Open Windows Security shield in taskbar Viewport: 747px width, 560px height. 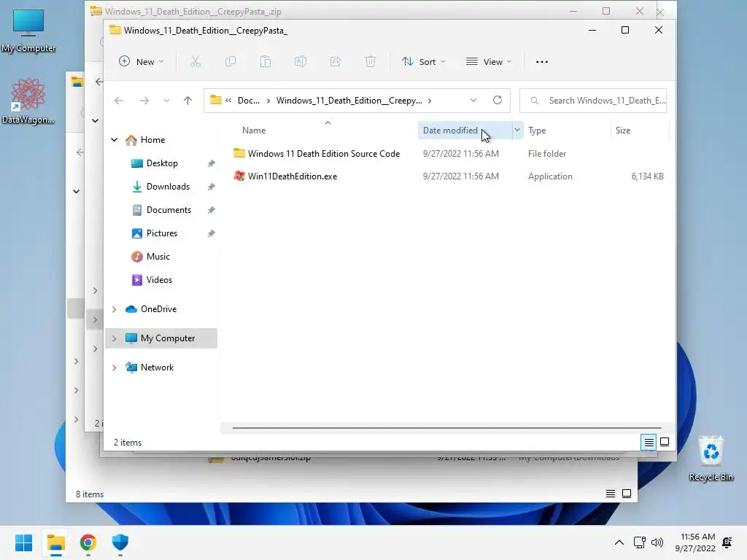pos(120,542)
